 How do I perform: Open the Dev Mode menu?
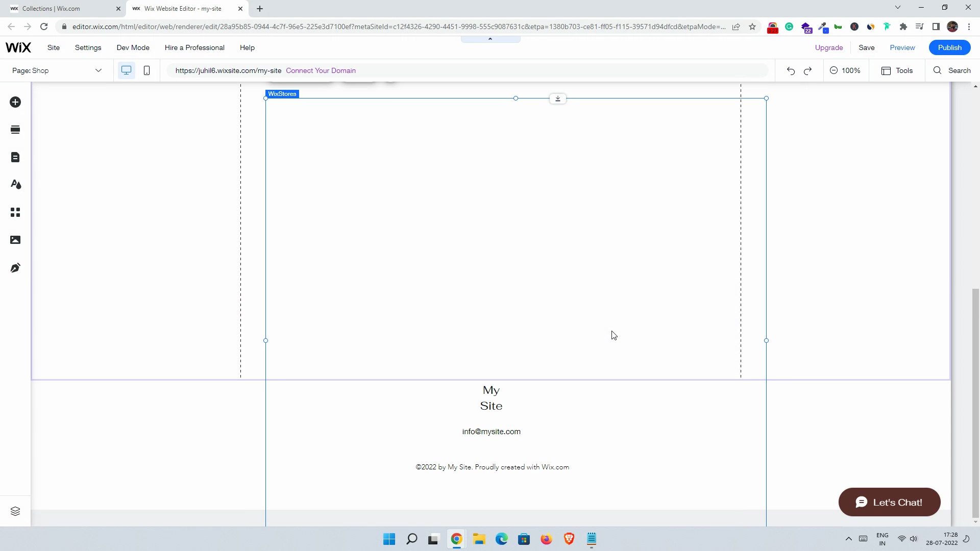pyautogui.click(x=133, y=47)
